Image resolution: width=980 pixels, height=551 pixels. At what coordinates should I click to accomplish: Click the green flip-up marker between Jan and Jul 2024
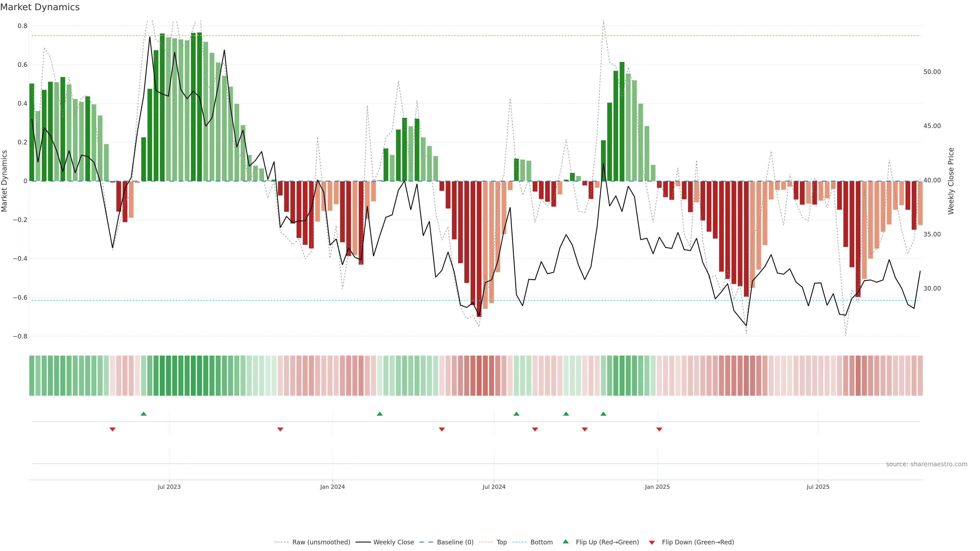[380, 414]
